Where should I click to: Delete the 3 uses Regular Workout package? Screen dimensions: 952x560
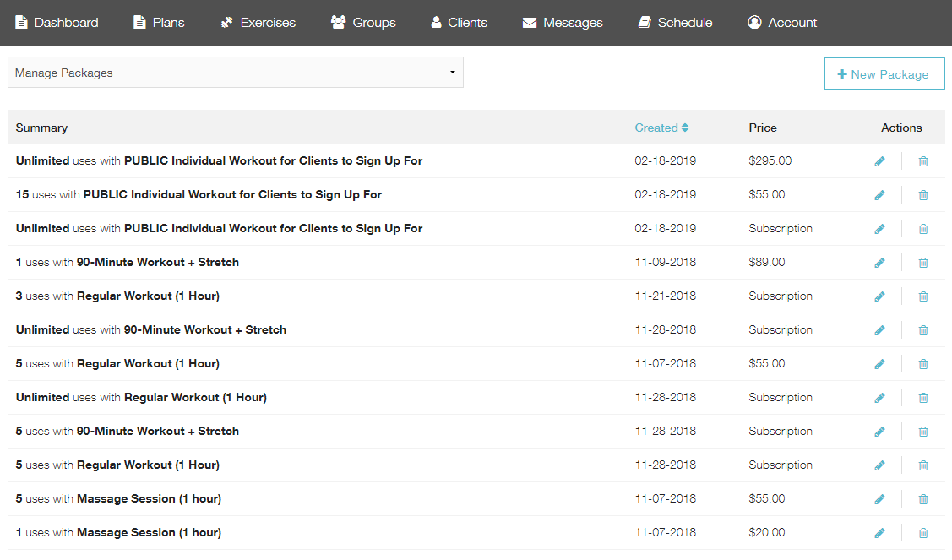(x=923, y=296)
